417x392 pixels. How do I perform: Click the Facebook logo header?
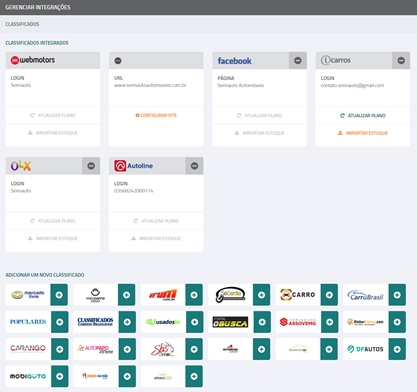pos(235,61)
